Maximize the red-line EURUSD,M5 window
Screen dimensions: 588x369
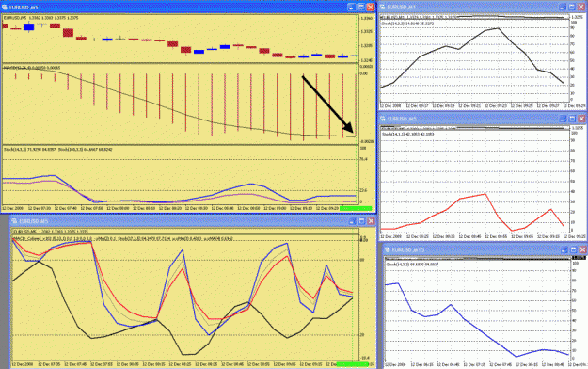pos(572,119)
